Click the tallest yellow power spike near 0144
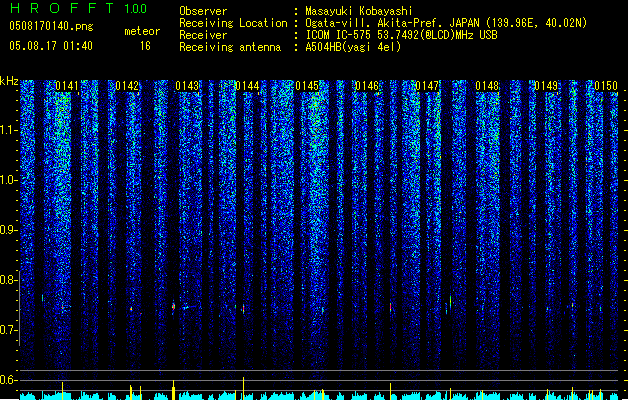629x400 pixels. click(x=243, y=388)
